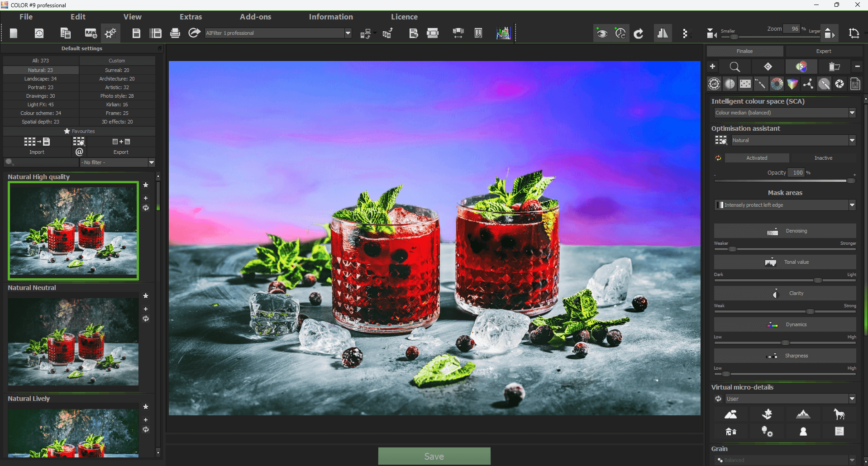Screen dimensions: 868x466
Task: Open the User micro-details dropdown
Action: 790,399
